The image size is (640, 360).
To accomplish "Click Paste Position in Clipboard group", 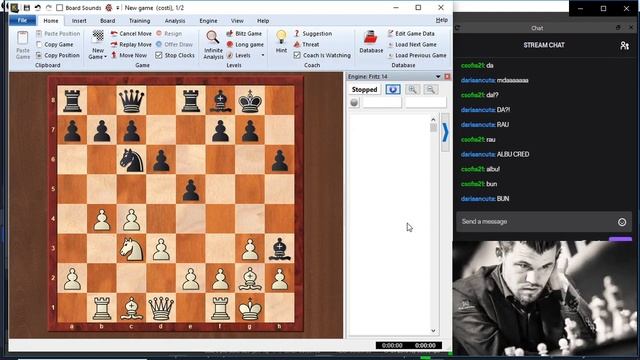I will (58, 33).
